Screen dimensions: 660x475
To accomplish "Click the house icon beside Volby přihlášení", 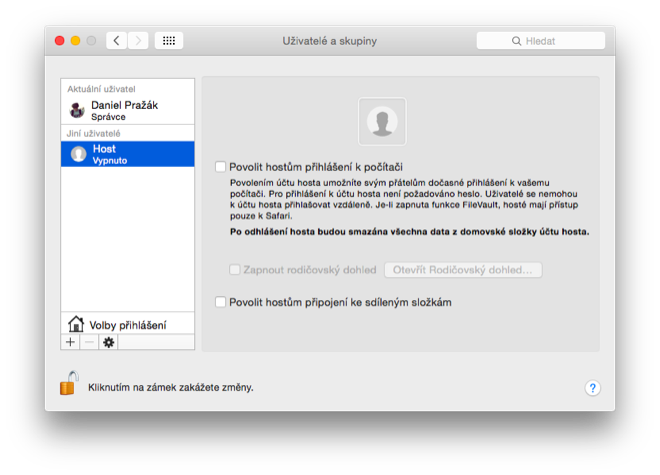I will click(x=76, y=324).
